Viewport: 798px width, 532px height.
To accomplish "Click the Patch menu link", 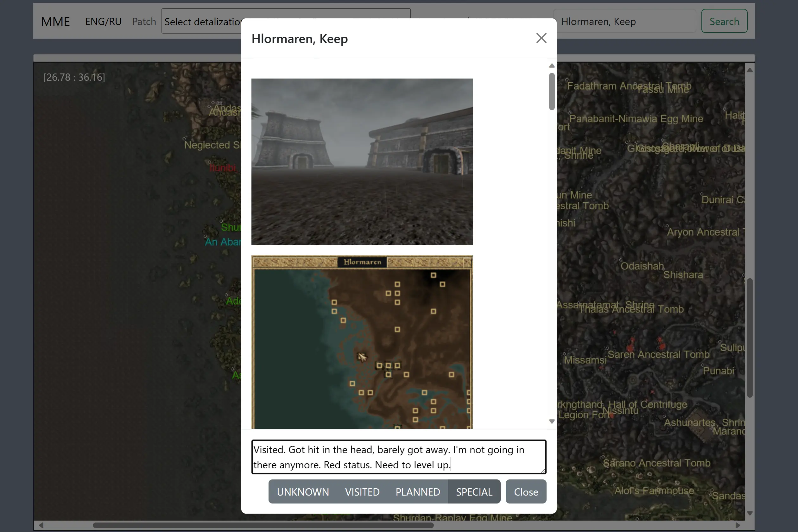I will 144,22.
